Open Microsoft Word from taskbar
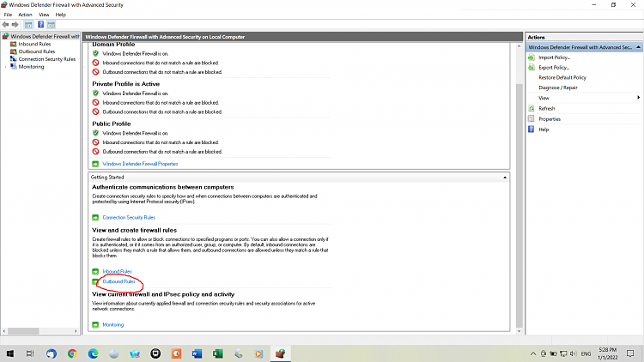Image resolution: width=644 pixels, height=362 pixels. [x=197, y=353]
